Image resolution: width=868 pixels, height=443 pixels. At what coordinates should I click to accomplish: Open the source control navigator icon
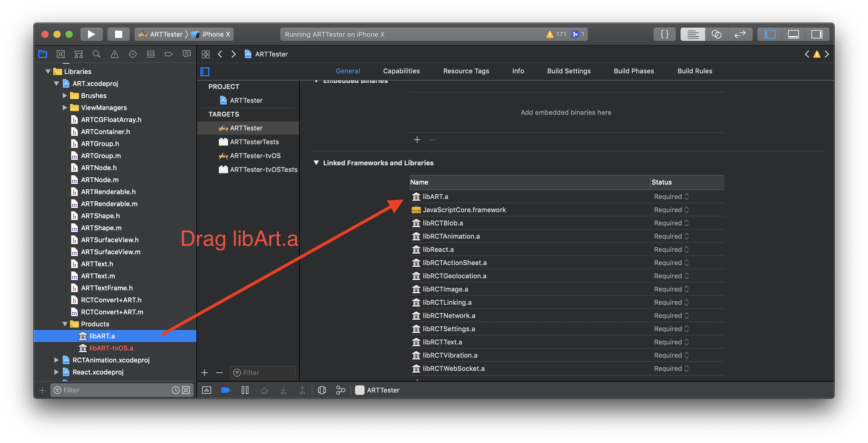click(x=61, y=54)
